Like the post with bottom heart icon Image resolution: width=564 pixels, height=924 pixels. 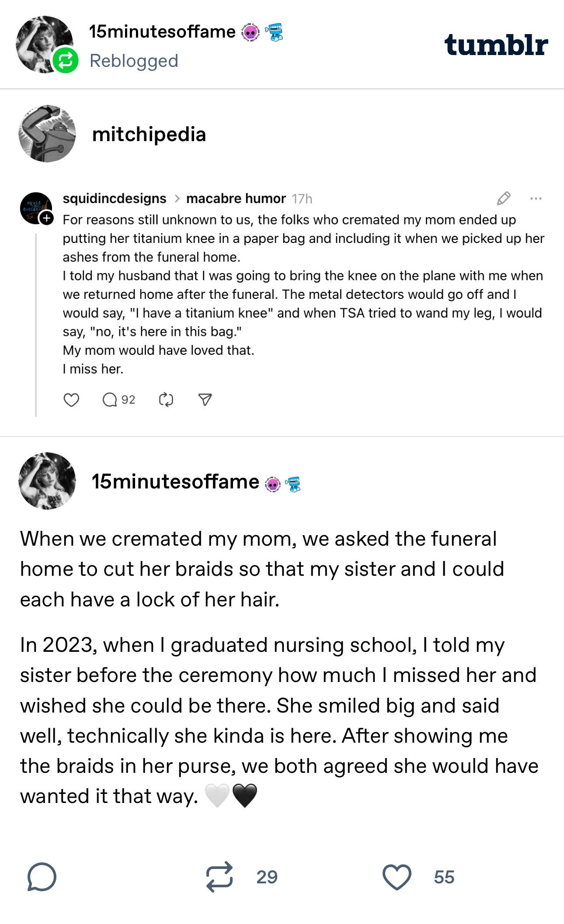(397, 876)
